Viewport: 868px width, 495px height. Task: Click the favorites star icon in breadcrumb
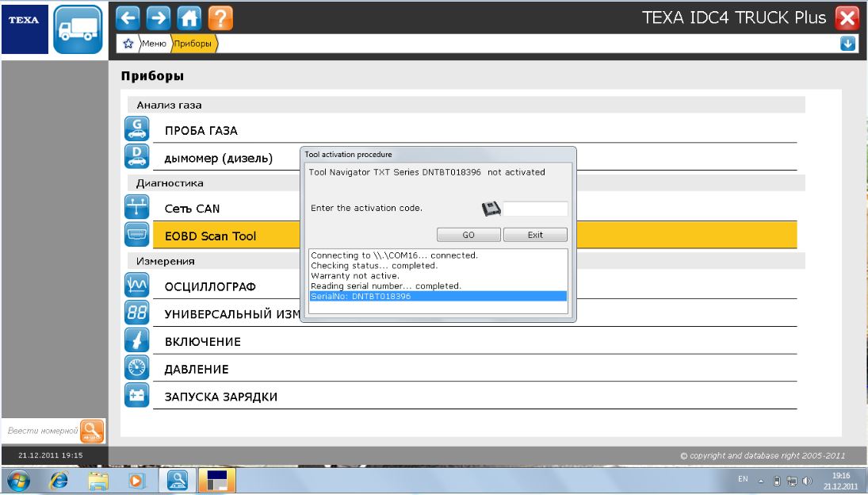point(127,44)
